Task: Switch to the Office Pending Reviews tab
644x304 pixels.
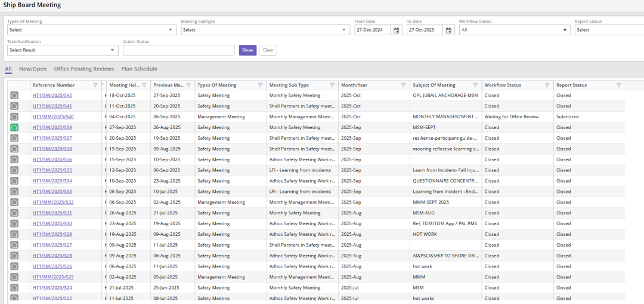Action: click(83, 69)
